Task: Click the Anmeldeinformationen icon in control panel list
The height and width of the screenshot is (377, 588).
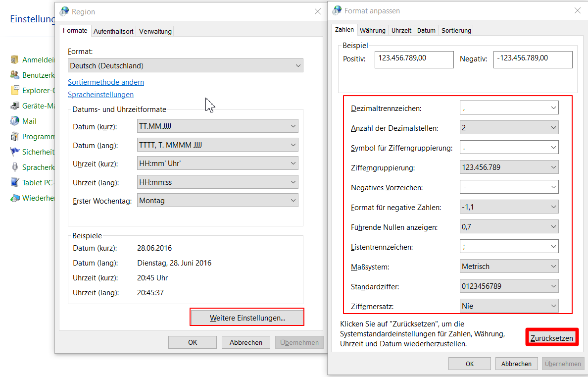Action: tap(15, 60)
